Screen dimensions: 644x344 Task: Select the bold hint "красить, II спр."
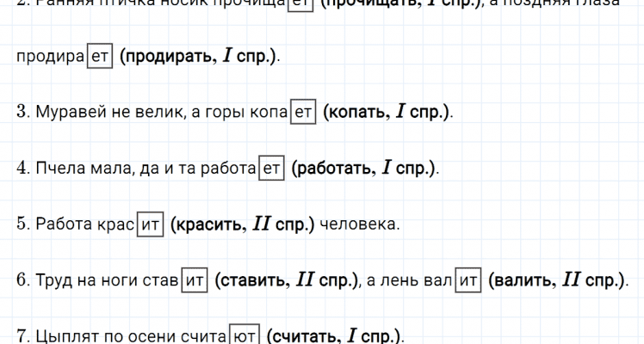[243, 224]
